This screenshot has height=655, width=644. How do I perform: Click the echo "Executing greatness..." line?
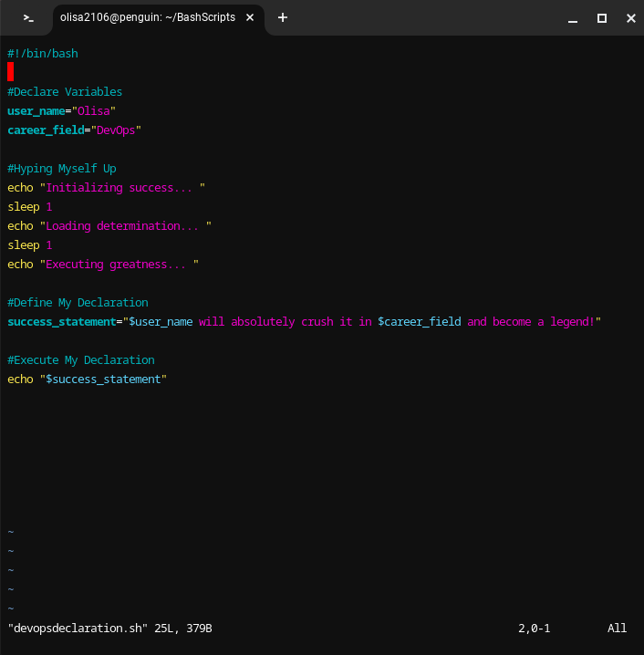point(103,265)
